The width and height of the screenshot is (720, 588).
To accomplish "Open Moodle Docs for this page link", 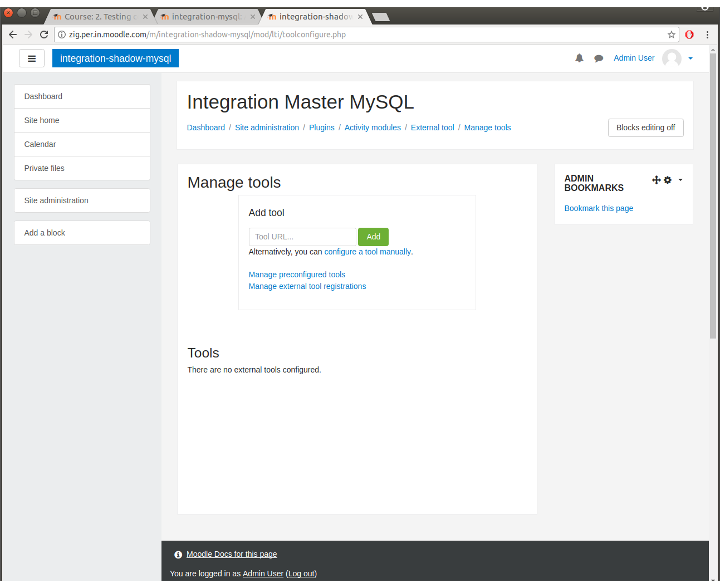I will [x=232, y=554].
